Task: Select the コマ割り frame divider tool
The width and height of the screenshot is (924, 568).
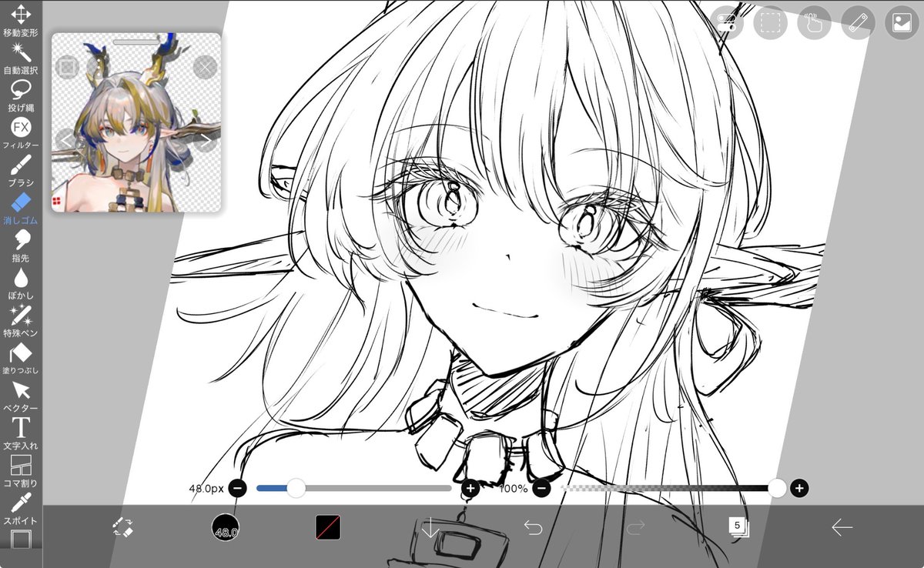Action: (21, 471)
